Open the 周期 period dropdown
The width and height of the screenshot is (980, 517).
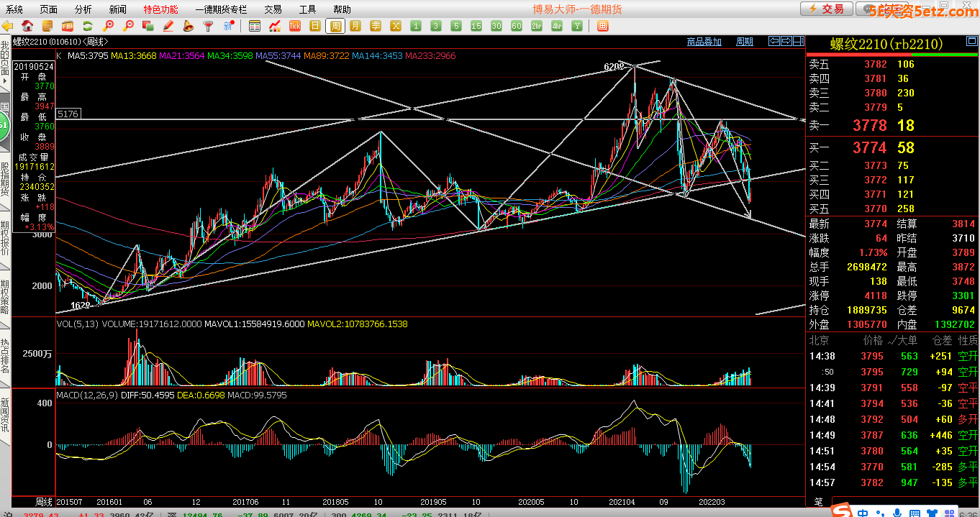(745, 42)
